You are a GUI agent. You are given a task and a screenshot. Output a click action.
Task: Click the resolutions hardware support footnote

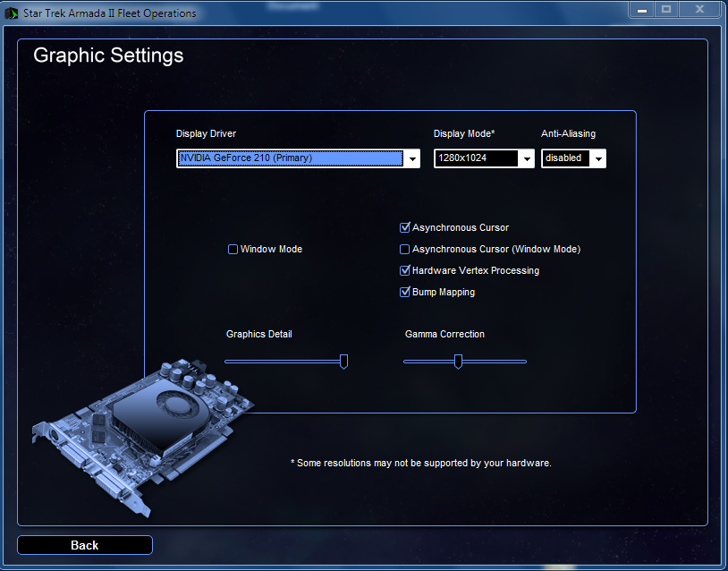pyautogui.click(x=421, y=464)
